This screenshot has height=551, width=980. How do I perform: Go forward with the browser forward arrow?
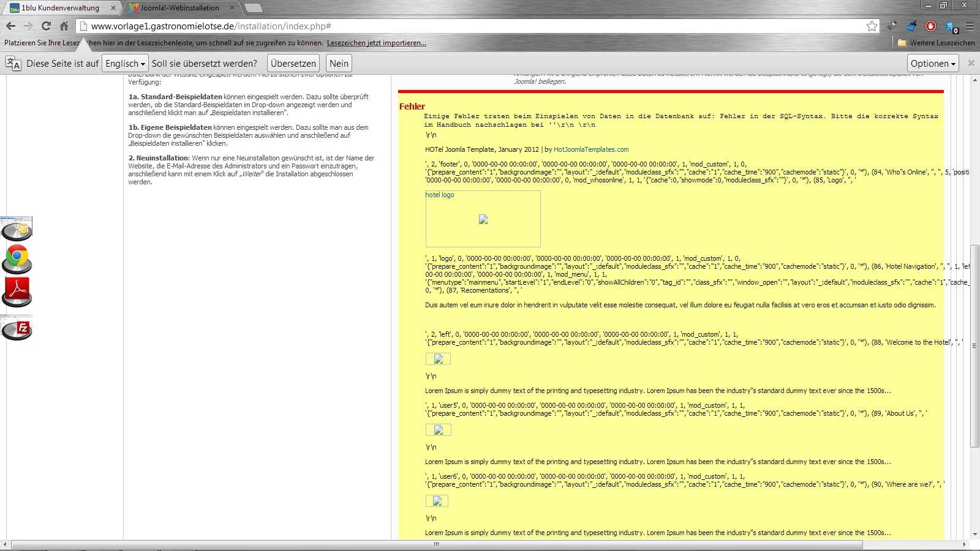tap(28, 26)
